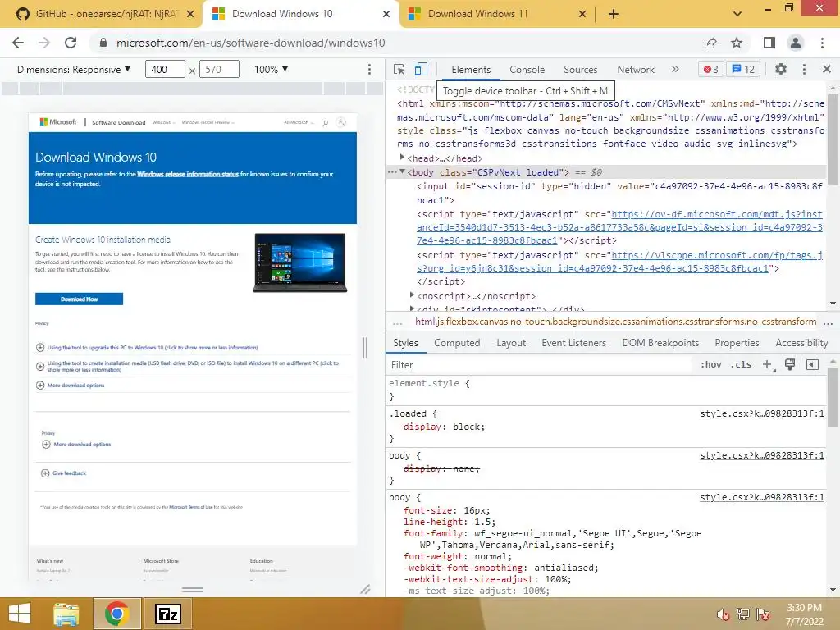Open the ov-df.microsoft.com mdt.js script link
This screenshot has height=630, width=840.
(x=620, y=228)
